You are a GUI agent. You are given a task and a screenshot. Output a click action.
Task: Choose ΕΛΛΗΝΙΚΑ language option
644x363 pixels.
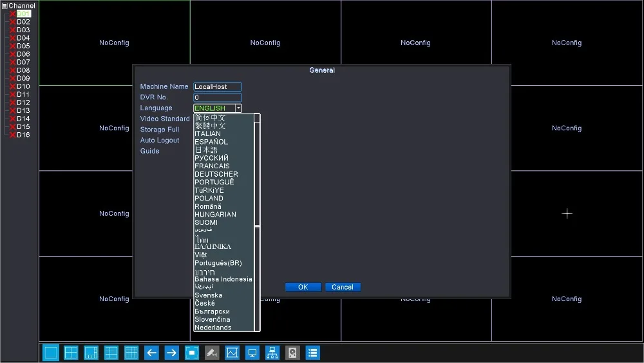pyautogui.click(x=213, y=247)
